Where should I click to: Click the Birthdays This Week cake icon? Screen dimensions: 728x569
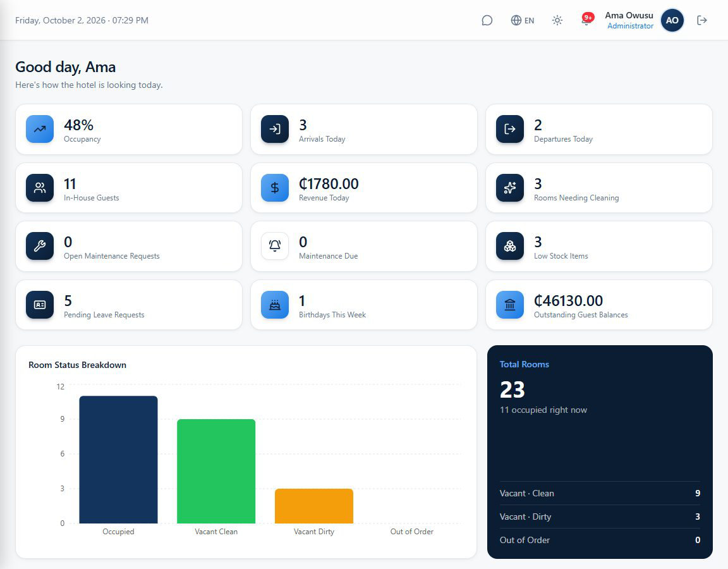pos(275,305)
